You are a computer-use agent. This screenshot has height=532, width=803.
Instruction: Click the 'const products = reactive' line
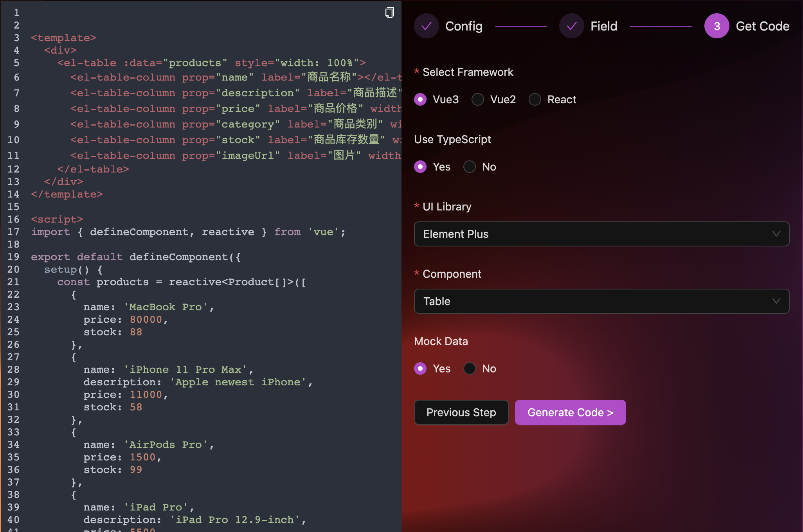pyautogui.click(x=182, y=282)
